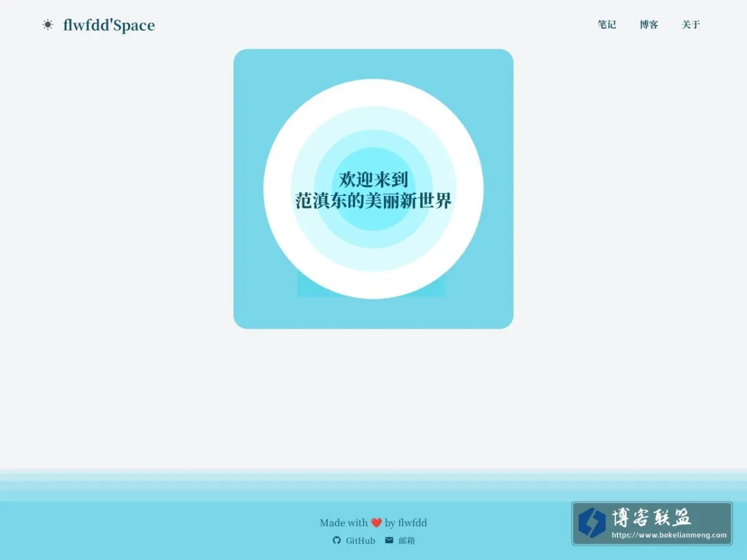Image resolution: width=747 pixels, height=560 pixels.
Task: Click the 博客联盟 badge
Action: tap(652, 524)
